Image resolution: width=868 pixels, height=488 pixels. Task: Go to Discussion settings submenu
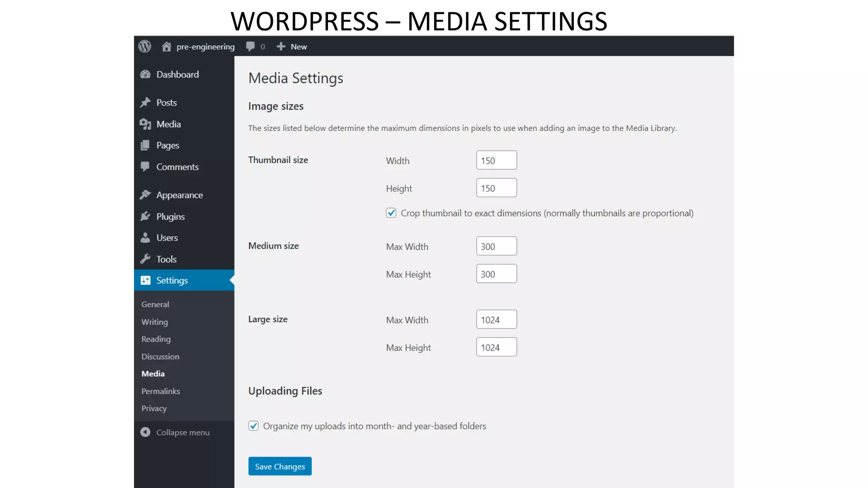(160, 356)
